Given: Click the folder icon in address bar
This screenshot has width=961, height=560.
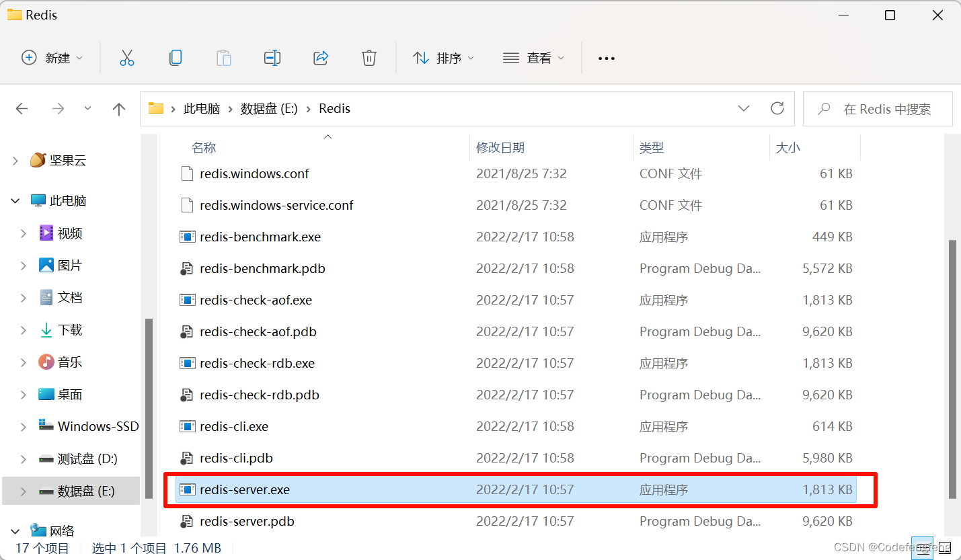Looking at the screenshot, I should [156, 108].
